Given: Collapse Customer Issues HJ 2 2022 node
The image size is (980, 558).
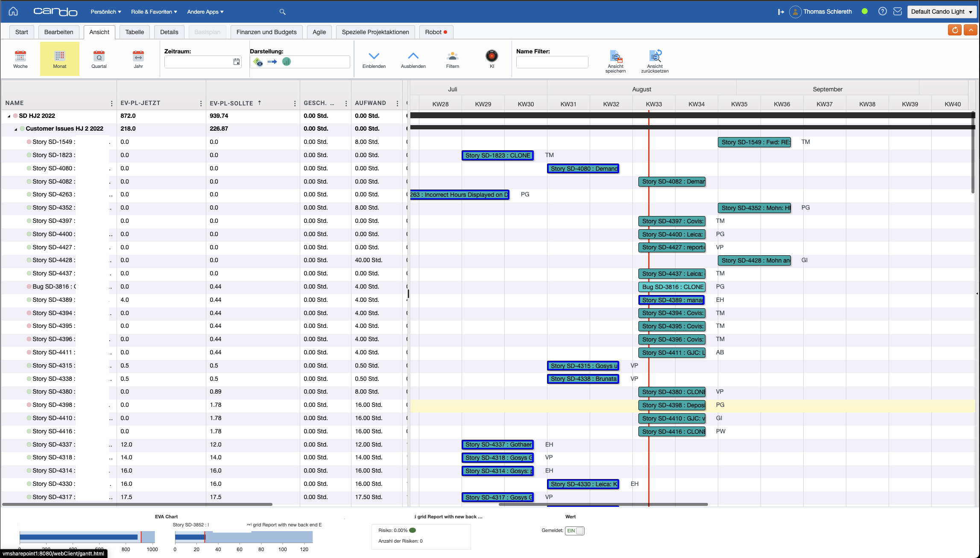Looking at the screenshot, I should click(x=16, y=129).
